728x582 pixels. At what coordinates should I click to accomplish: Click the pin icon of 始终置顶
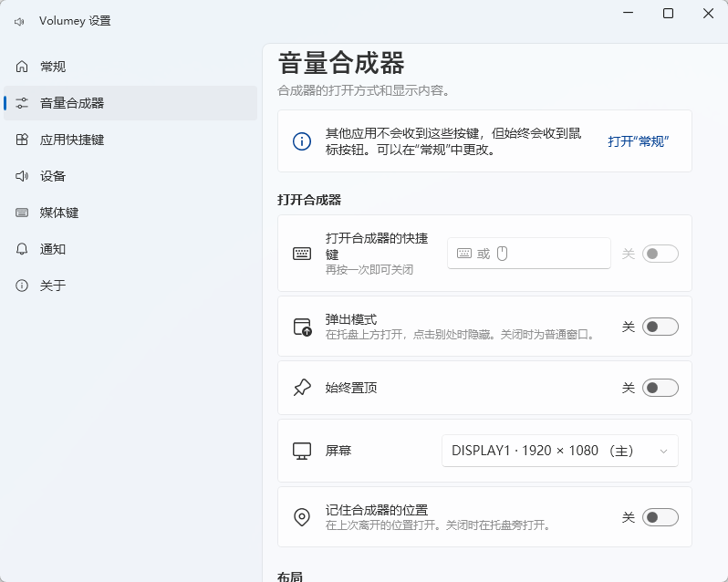(x=302, y=388)
